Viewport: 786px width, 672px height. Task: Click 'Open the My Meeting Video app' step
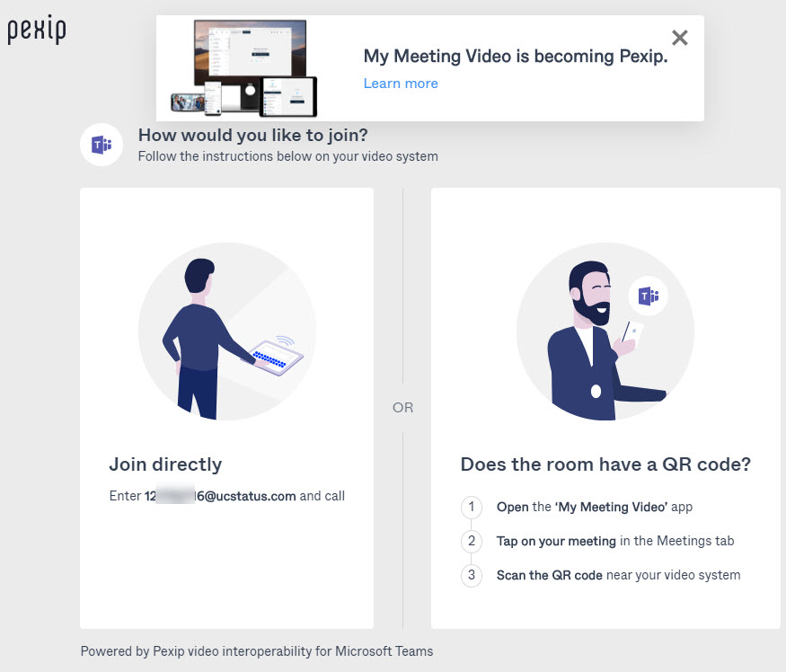(x=595, y=507)
